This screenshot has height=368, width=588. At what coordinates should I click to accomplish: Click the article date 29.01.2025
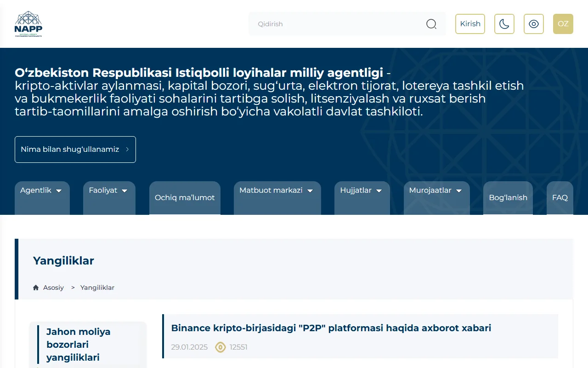coord(189,347)
